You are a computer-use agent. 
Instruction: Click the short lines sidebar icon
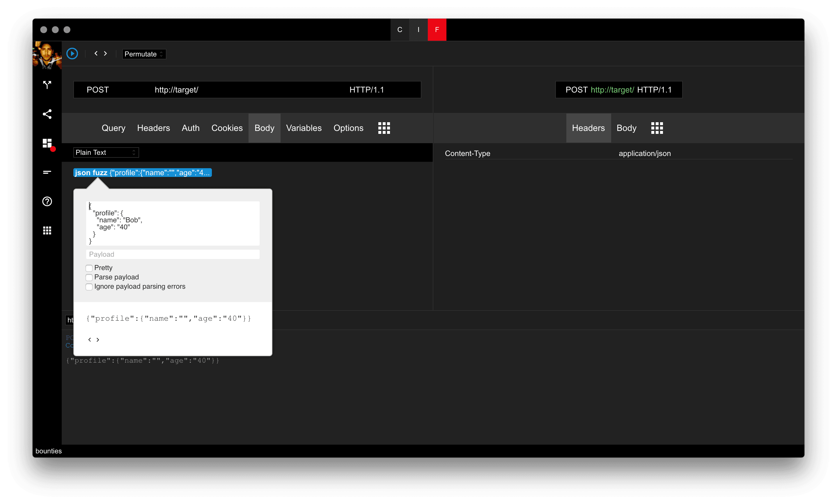(47, 172)
